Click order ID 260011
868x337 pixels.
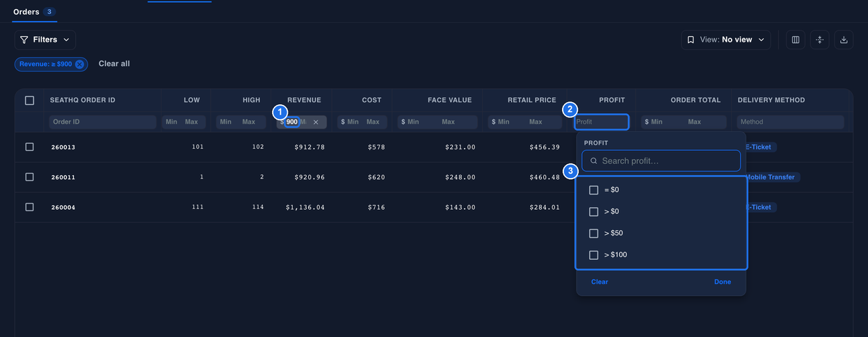[x=63, y=177]
